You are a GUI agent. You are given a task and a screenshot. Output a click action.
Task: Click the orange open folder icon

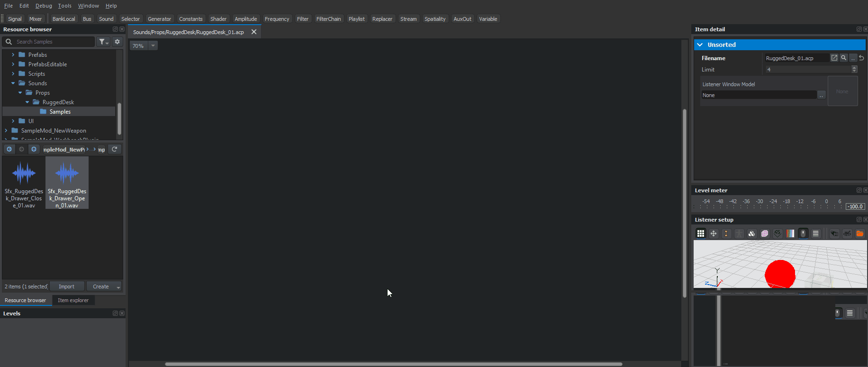[x=860, y=233]
